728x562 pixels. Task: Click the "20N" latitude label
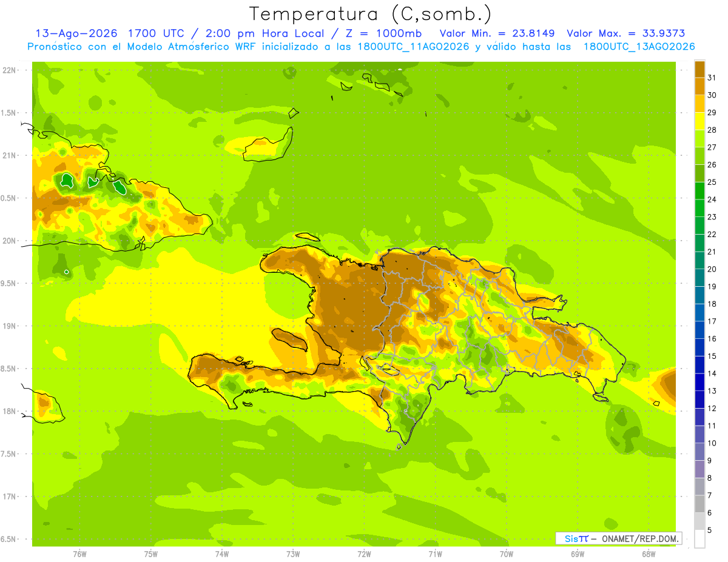(x=9, y=241)
